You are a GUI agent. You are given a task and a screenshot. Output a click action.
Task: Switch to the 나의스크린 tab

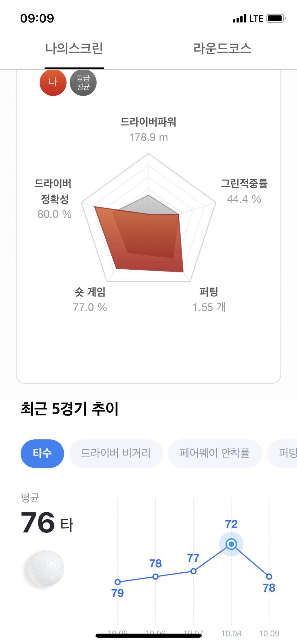[x=74, y=49]
